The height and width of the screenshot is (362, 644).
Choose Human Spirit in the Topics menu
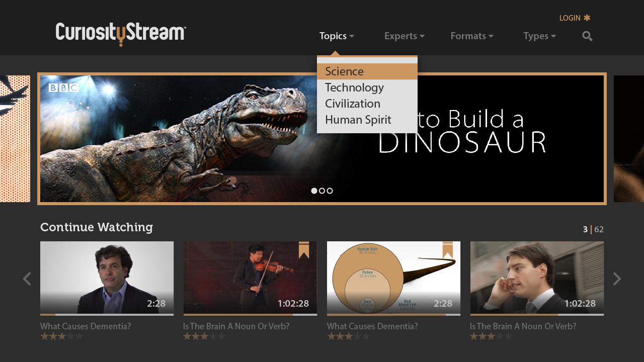358,120
